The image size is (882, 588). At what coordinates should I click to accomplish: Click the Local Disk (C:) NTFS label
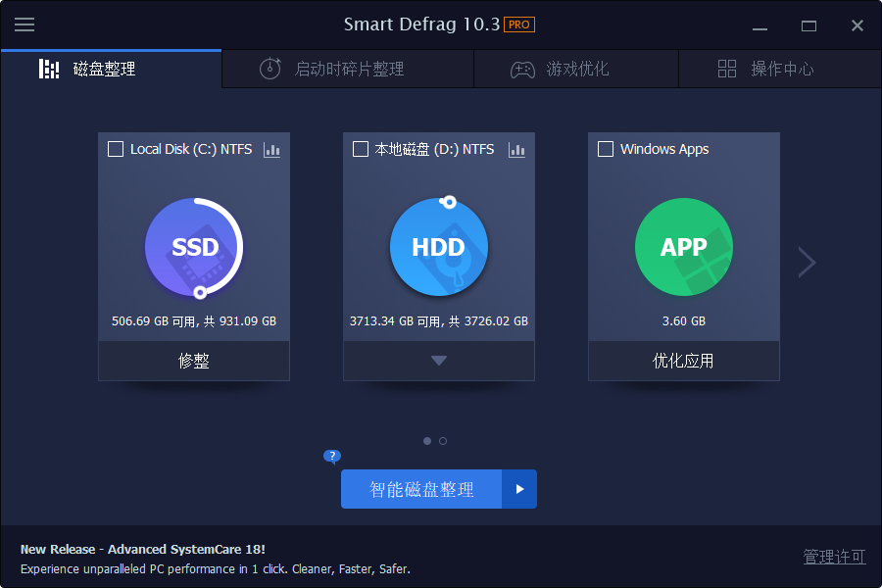(x=191, y=149)
